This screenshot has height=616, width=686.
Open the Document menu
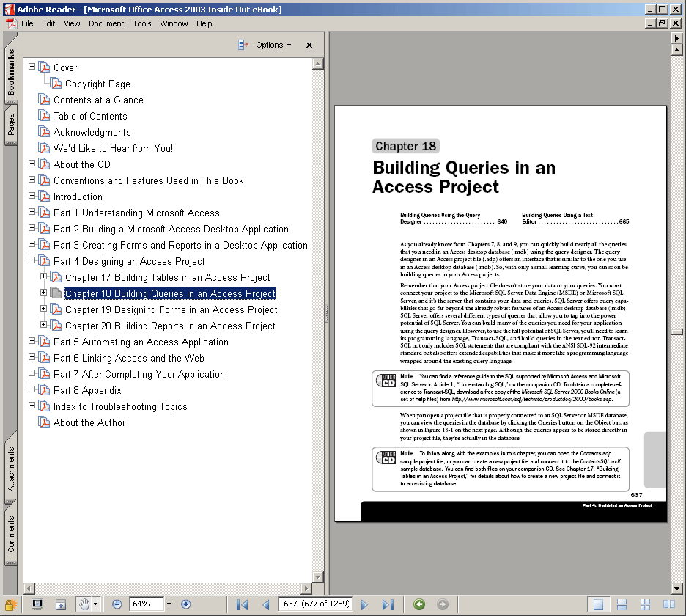point(106,23)
